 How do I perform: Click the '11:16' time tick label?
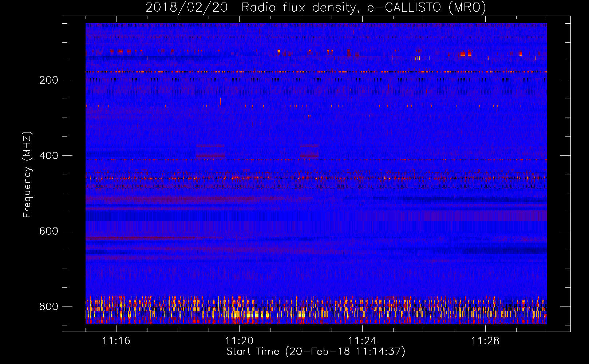(x=116, y=341)
